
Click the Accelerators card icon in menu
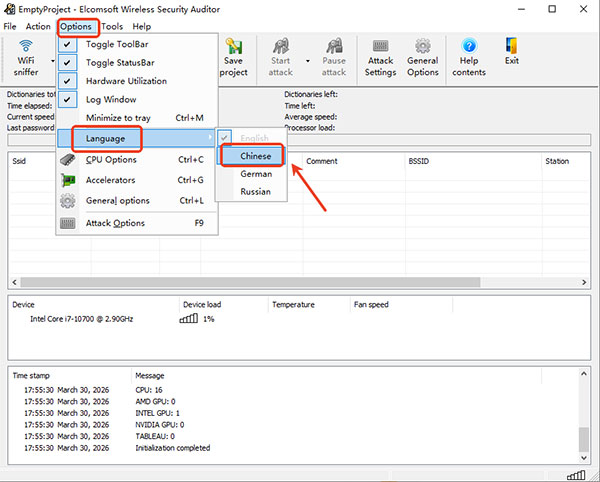(x=68, y=180)
